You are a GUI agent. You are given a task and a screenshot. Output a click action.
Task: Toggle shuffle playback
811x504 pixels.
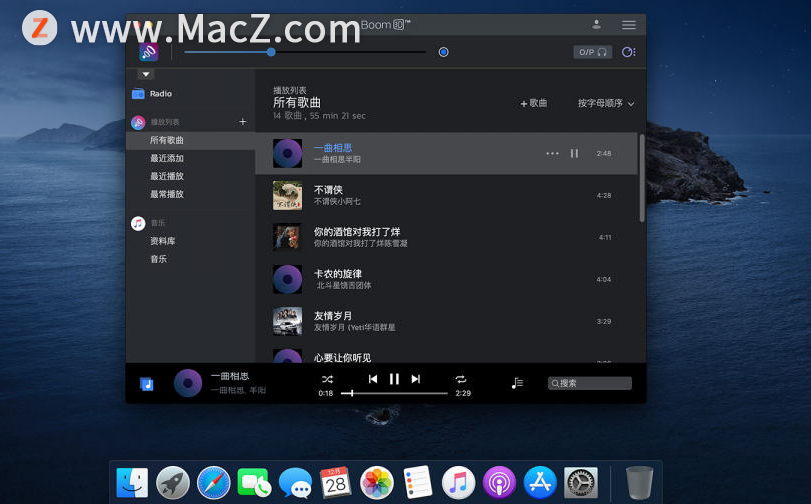click(327, 379)
